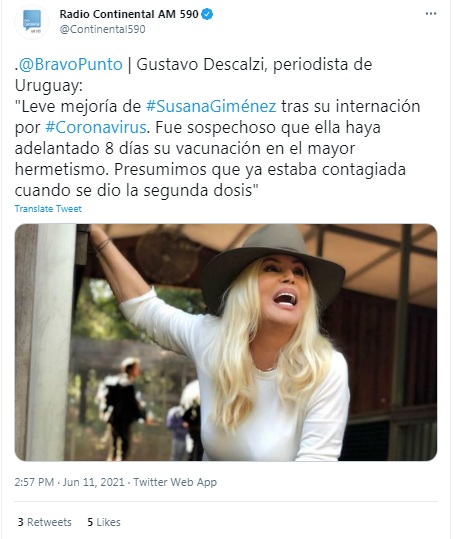Click Translate Tweet

(48, 209)
